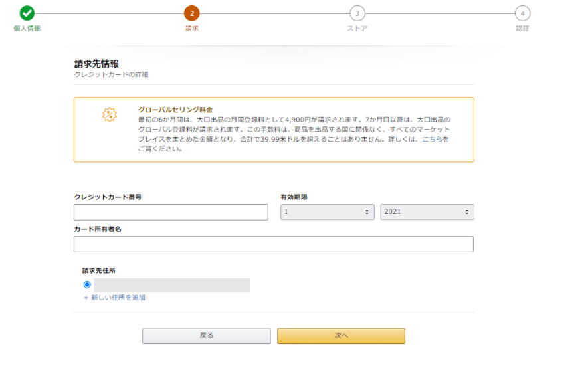
Task: Open the expiration month dropdown showing 1
Action: pyautogui.click(x=327, y=212)
